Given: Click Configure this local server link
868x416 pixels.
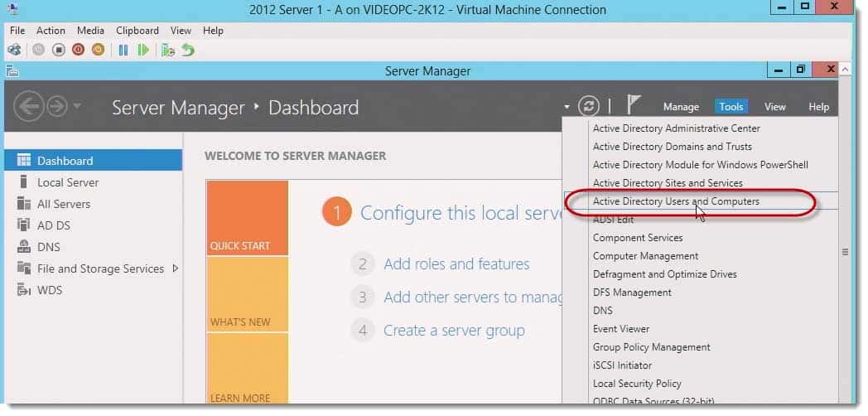Looking at the screenshot, I should click(461, 213).
